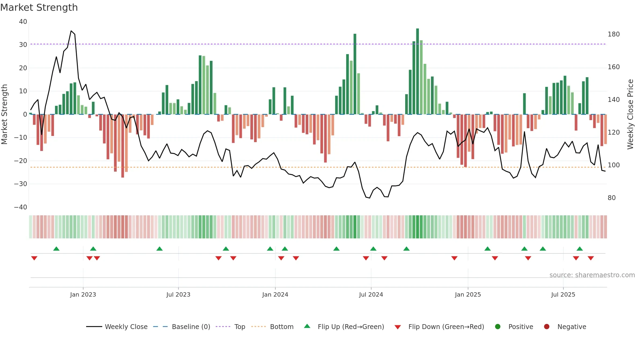The image size is (644, 362).
Task: Click the red Flip Down triangle legend icon
Action: (398, 327)
